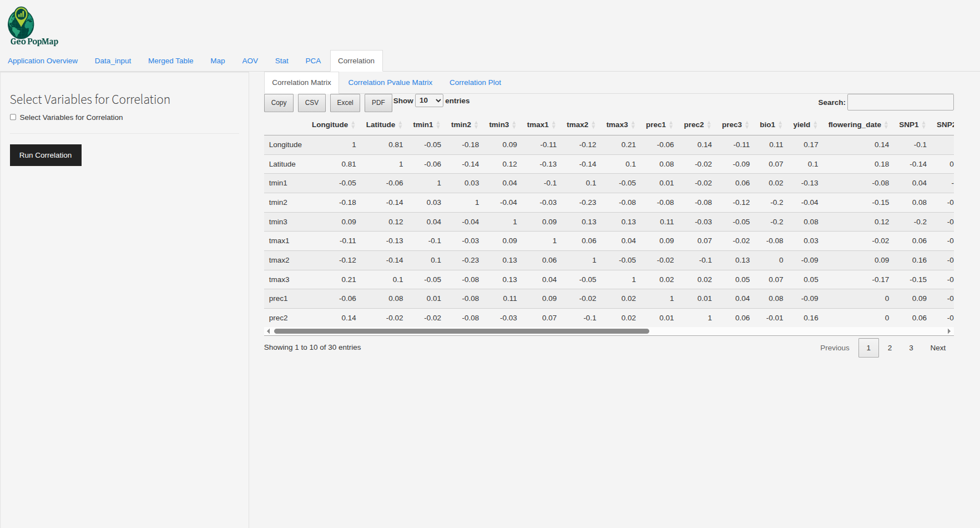Sort by tmax1 column arrows
This screenshot has height=528, width=980.
pos(554,125)
